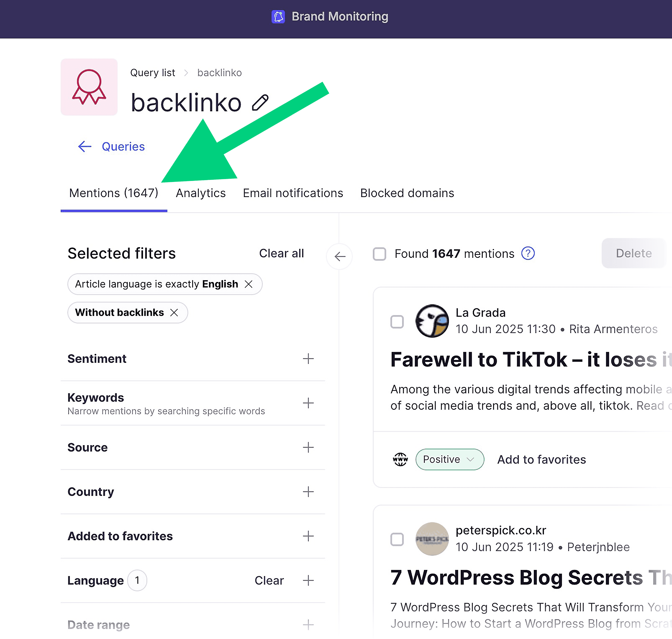This screenshot has height=639, width=672.
Task: Click the www globe icon on La Grada card
Action: [400, 459]
